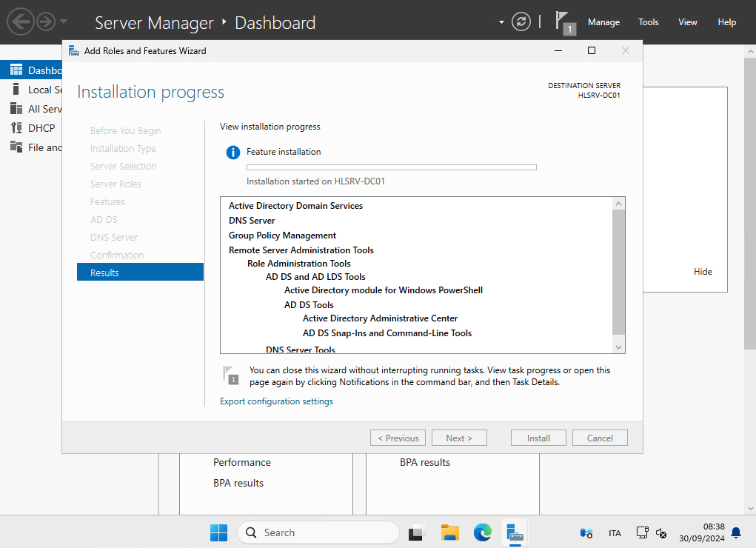Select the Results step in wizard
The image size is (756, 548).
140,273
